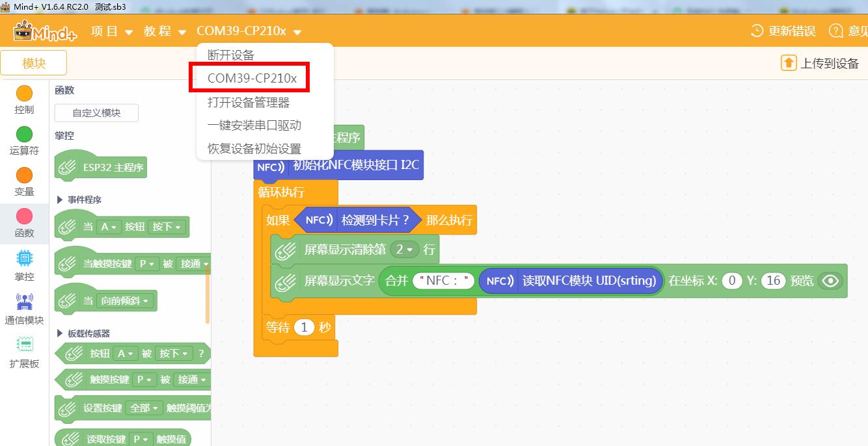Select the 循环执行 loop block
This screenshot has width=868, height=446.
(x=281, y=192)
